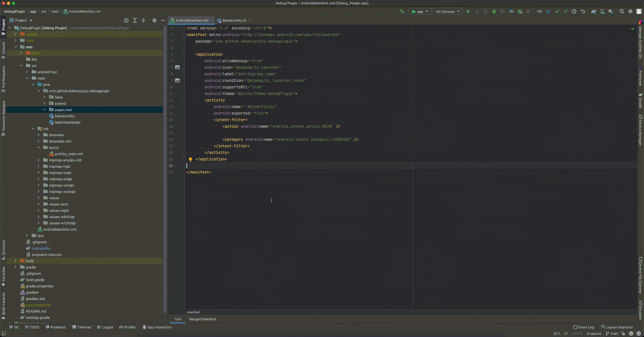The image size is (644, 337).
Task: Click the No Devices dropdown selector
Action: 447,11
